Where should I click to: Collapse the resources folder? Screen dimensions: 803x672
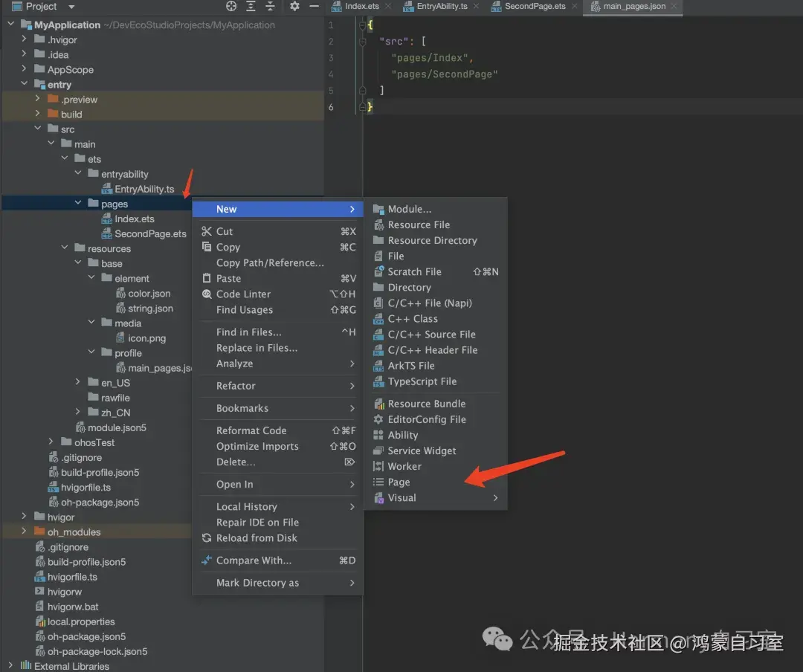65,248
